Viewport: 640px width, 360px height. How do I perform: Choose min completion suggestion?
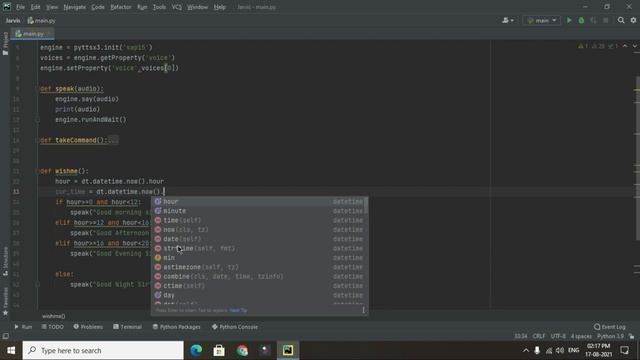point(259,258)
